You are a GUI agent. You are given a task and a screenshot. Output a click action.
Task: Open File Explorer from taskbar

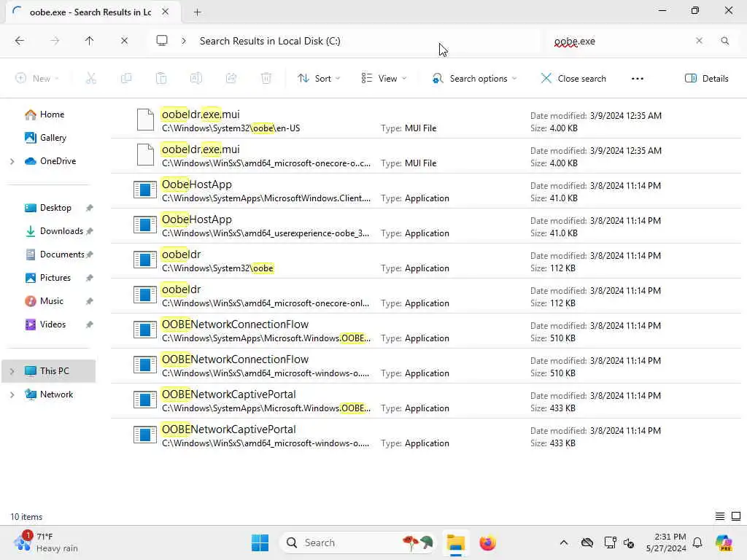click(455, 542)
